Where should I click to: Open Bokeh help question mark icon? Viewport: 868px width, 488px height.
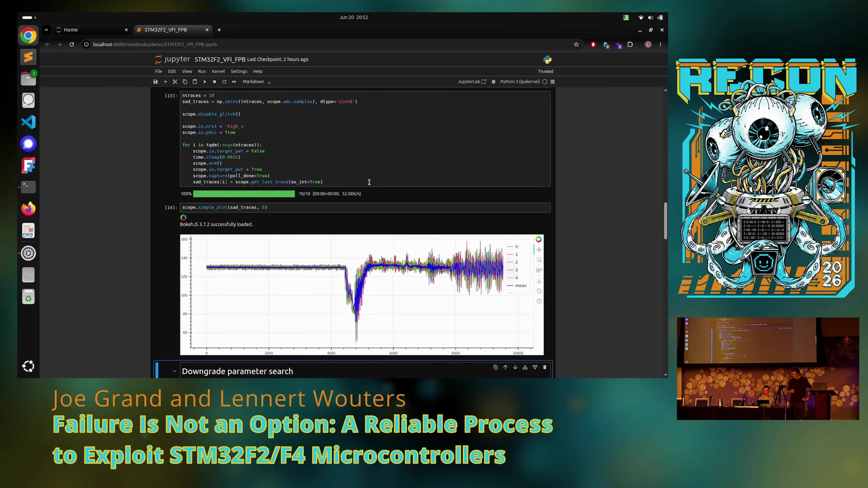(x=539, y=301)
